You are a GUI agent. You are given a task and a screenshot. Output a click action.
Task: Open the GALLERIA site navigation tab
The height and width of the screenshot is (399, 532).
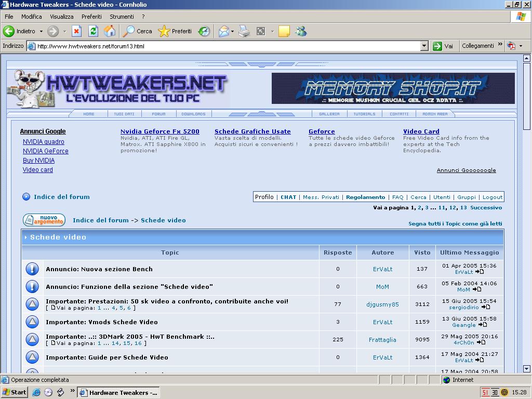329,114
